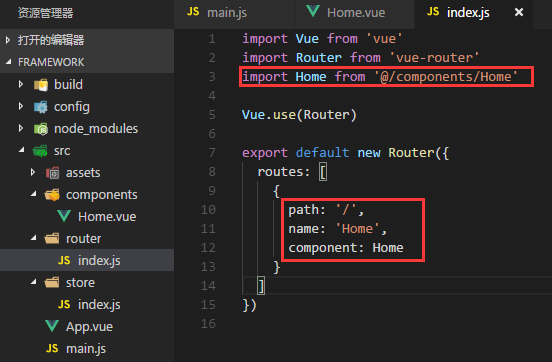Collapse the store folder arrow
The image size is (552, 362).
pos(33,282)
